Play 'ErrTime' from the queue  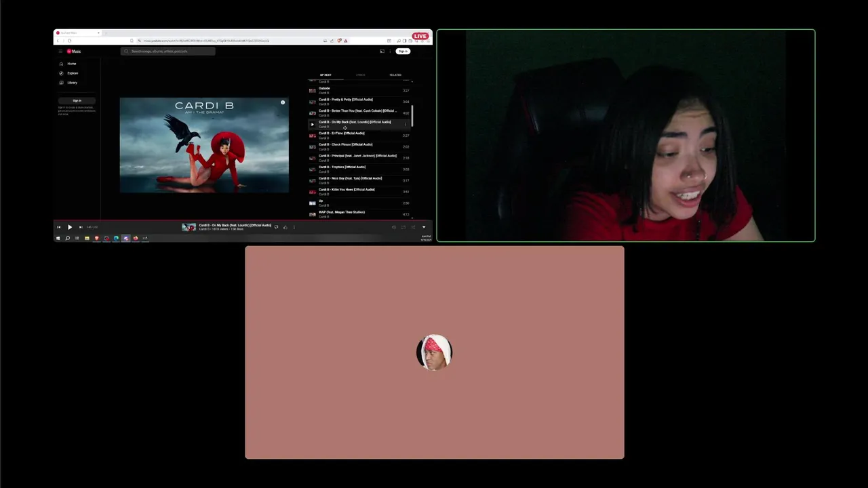pos(359,135)
